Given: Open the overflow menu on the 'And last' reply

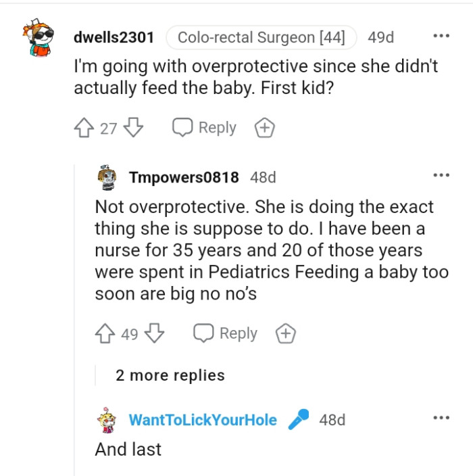Looking at the screenshot, I should tap(441, 419).
